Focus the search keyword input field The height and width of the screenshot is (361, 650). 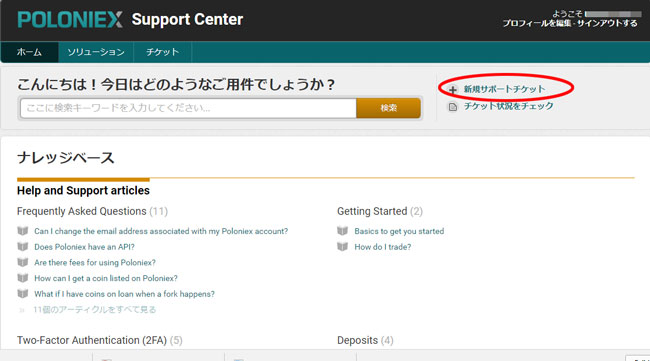[x=188, y=108]
